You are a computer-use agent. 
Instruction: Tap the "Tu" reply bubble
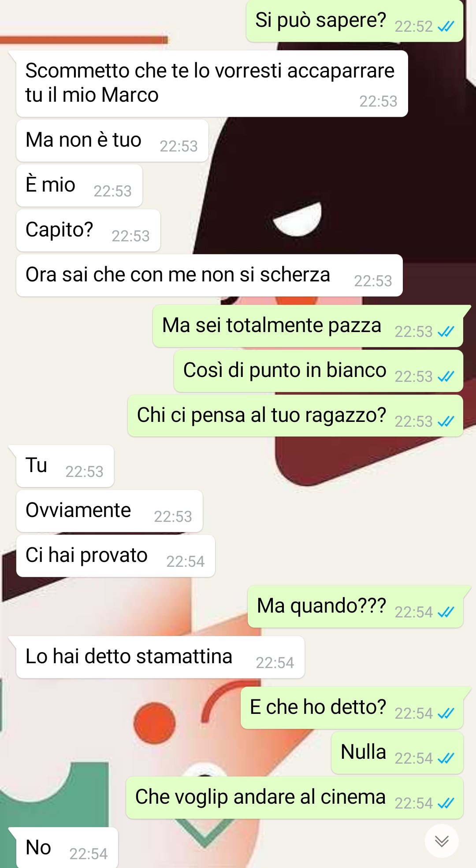[x=65, y=466]
